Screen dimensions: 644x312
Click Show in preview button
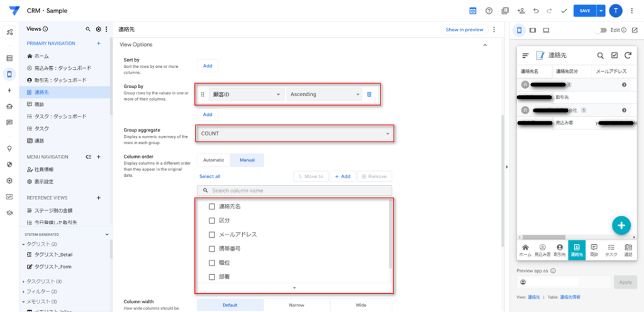pos(464,30)
